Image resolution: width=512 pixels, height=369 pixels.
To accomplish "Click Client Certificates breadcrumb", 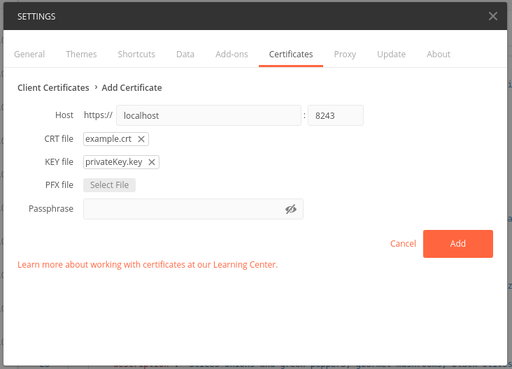I will [53, 88].
